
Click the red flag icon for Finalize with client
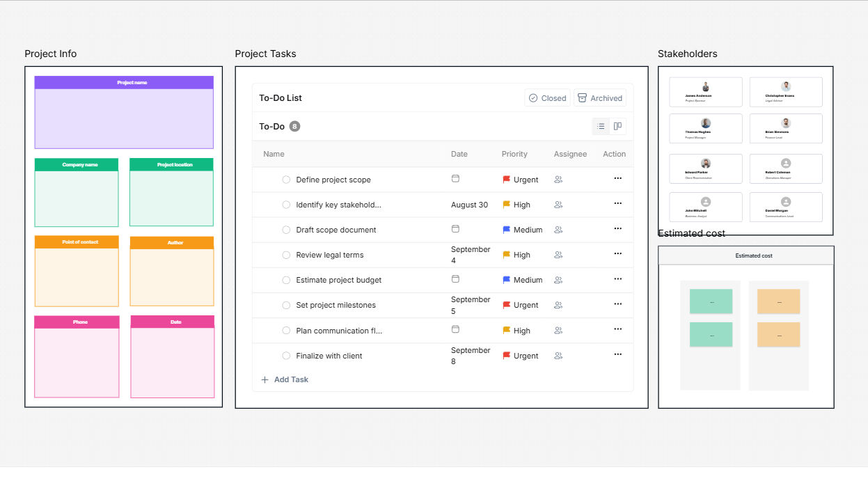coord(507,356)
